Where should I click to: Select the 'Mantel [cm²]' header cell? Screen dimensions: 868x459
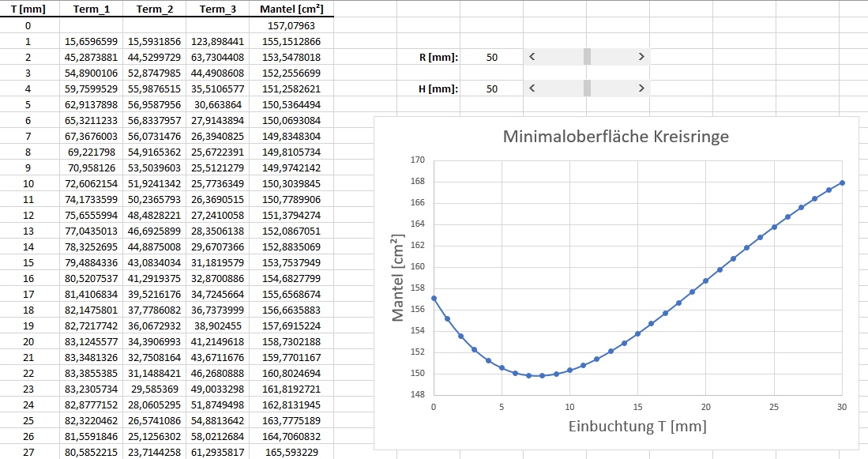point(291,9)
